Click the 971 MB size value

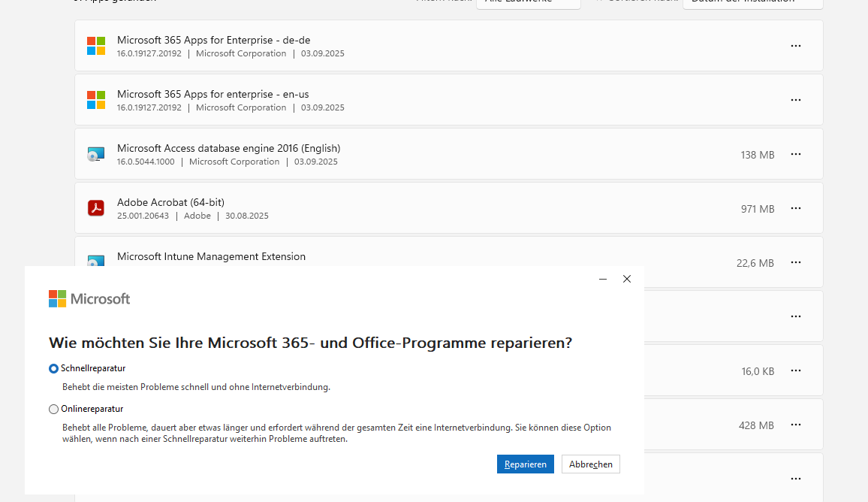coord(758,209)
